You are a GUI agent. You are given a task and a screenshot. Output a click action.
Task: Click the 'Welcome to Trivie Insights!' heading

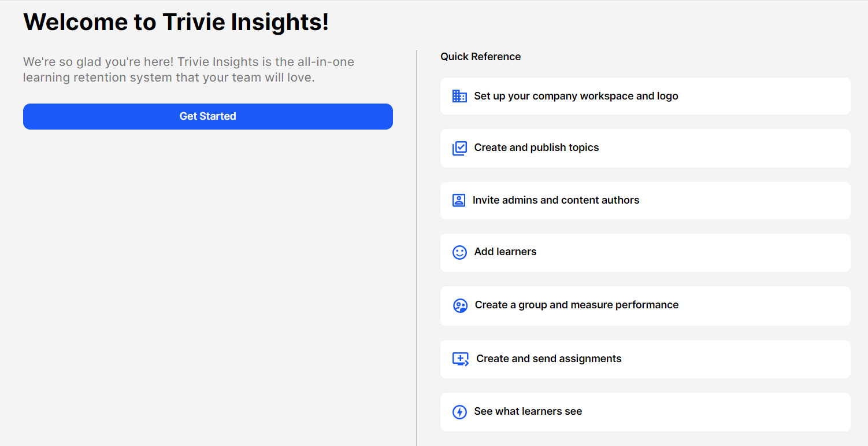[x=176, y=22]
